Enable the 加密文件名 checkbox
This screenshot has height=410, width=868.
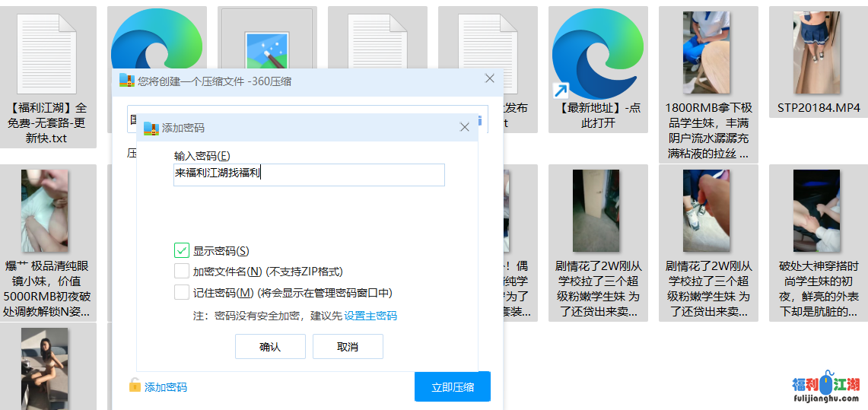click(182, 272)
